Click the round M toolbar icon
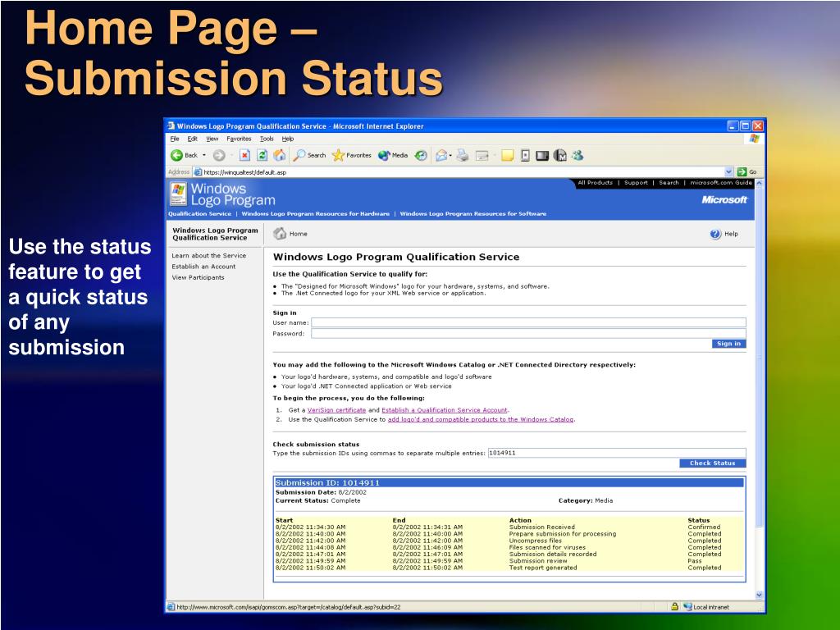840x630 pixels. (x=560, y=155)
